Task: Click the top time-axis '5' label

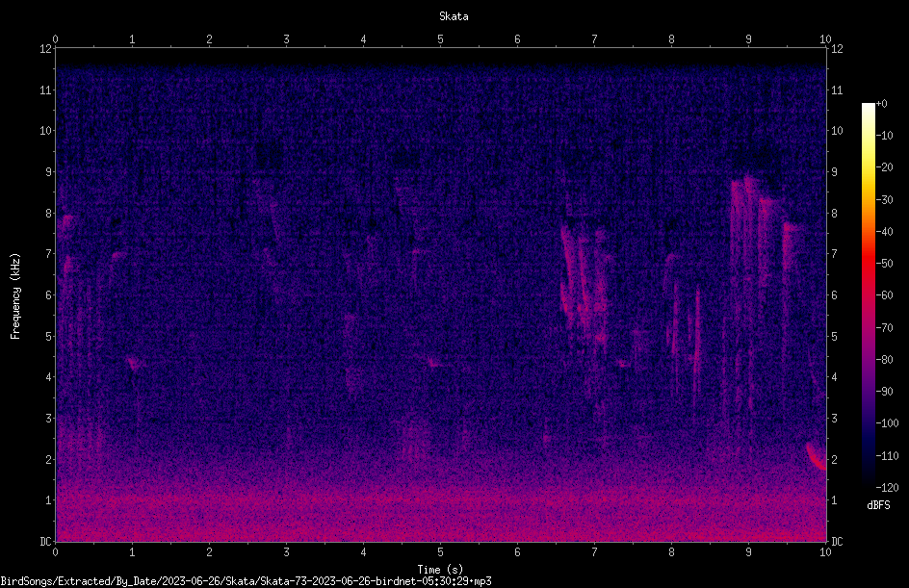Action: click(441, 38)
